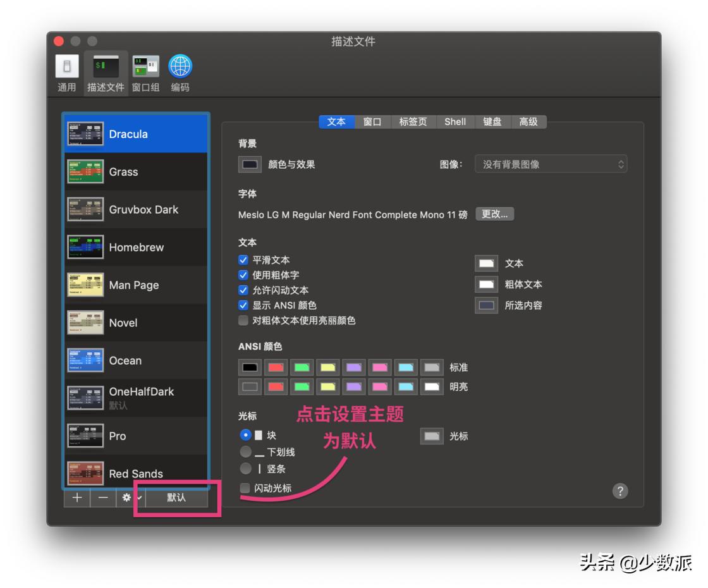Pick the standard yellow ANSI color
This screenshot has width=708, height=588.
coord(328,367)
